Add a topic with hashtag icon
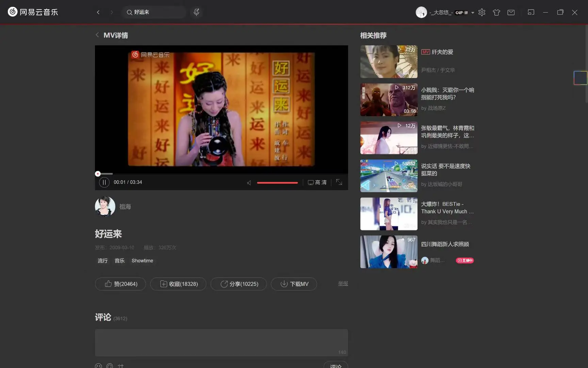 pyautogui.click(x=121, y=366)
